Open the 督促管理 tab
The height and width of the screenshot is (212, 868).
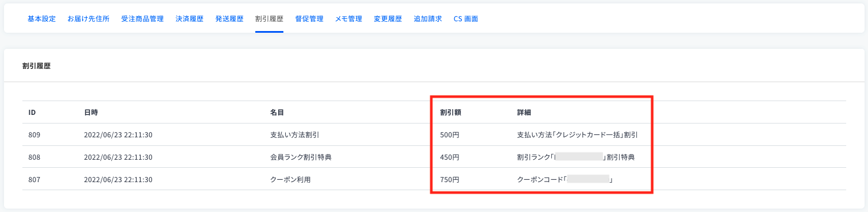309,19
